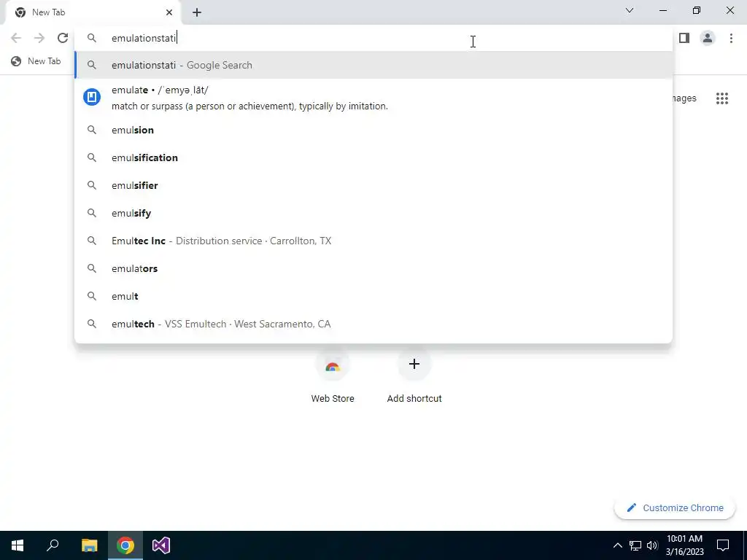Screen dimensions: 747x560
Task: Select the 'emulate' definition suggestion
Action: pyautogui.click(x=373, y=98)
